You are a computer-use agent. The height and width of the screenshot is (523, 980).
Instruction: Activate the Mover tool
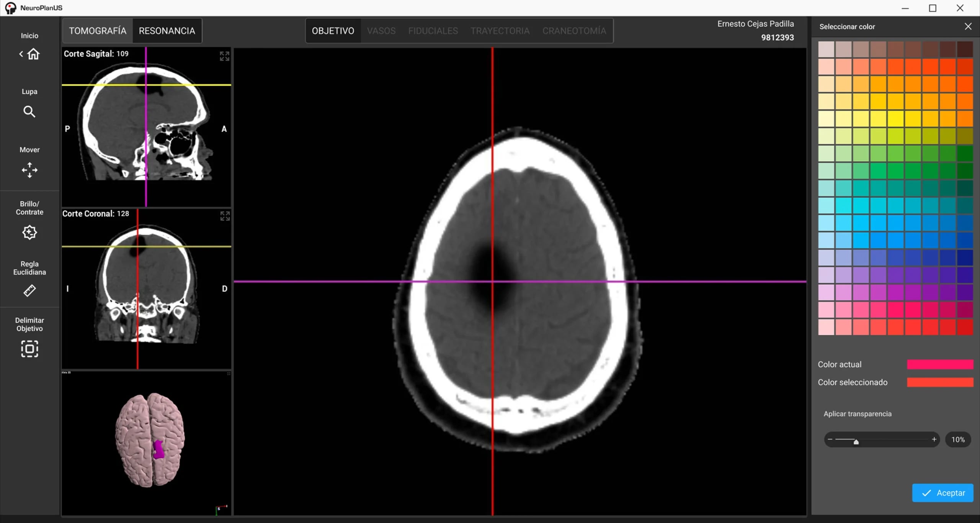coord(29,170)
